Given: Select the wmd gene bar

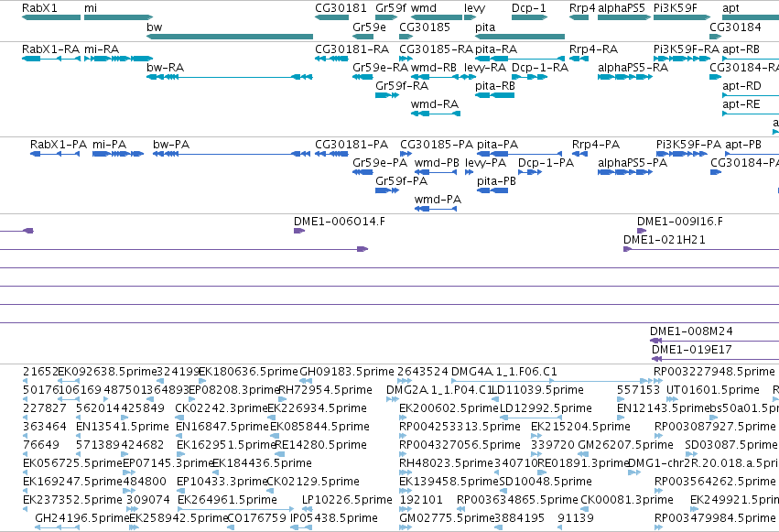Looking at the screenshot, I should 437,17.
